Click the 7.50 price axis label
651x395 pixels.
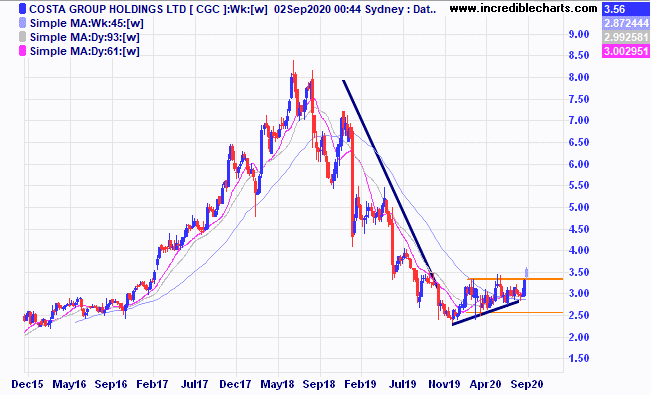click(x=579, y=99)
